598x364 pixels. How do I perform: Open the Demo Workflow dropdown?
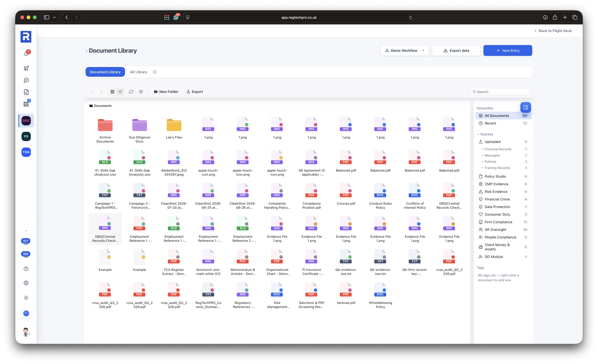[x=405, y=51]
